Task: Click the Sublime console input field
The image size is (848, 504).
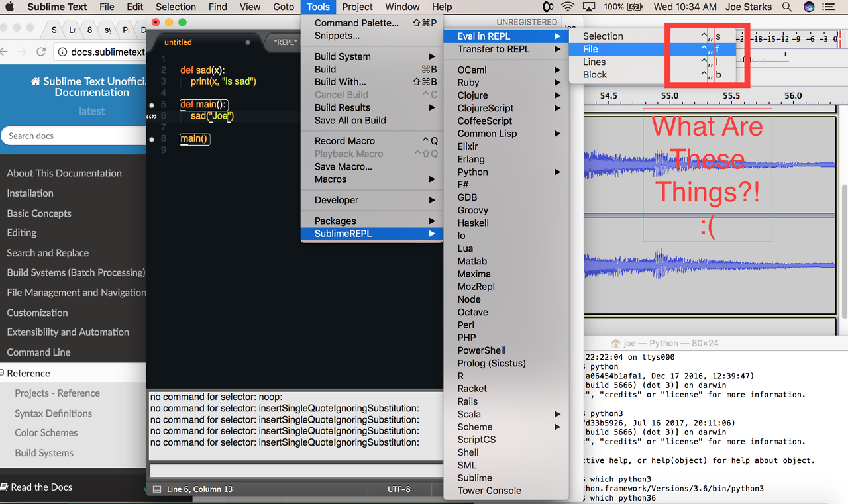Action: click(x=296, y=471)
